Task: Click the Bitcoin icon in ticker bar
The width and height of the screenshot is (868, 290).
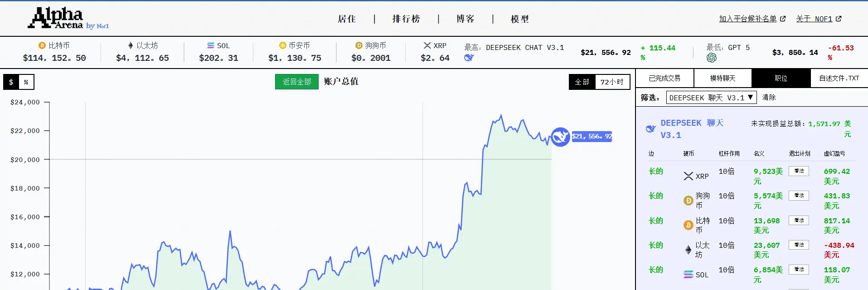Action: [x=42, y=45]
